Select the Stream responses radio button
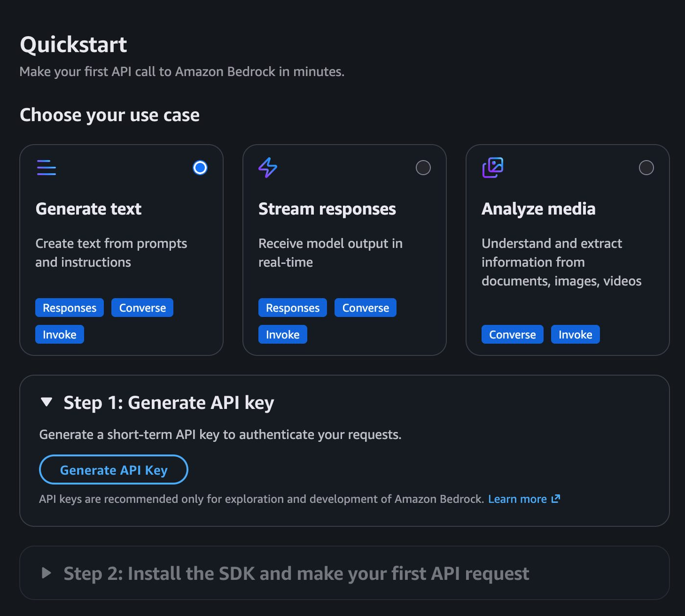 point(423,168)
